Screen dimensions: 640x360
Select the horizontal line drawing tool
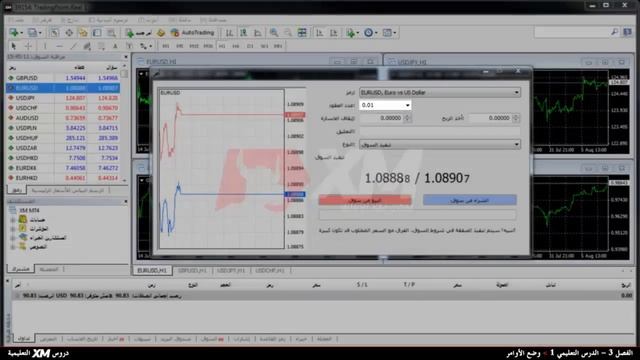tap(59, 46)
